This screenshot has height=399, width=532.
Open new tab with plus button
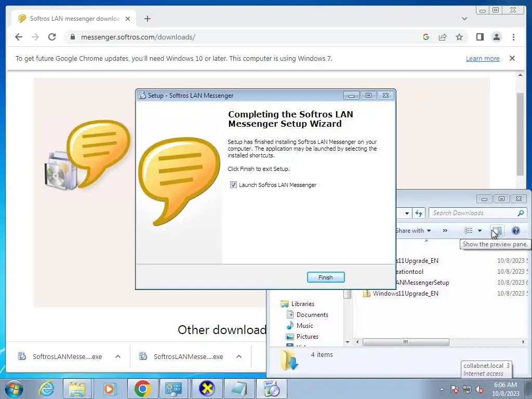(x=147, y=19)
